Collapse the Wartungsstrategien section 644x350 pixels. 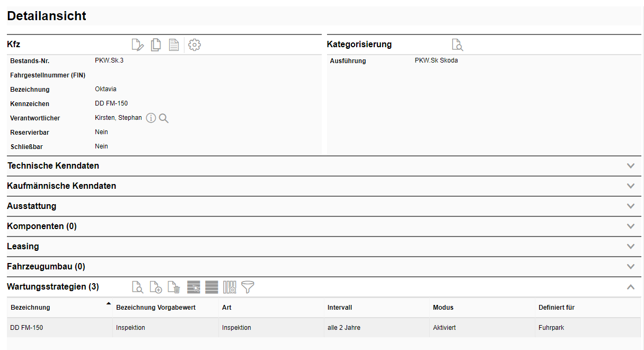[630, 287]
